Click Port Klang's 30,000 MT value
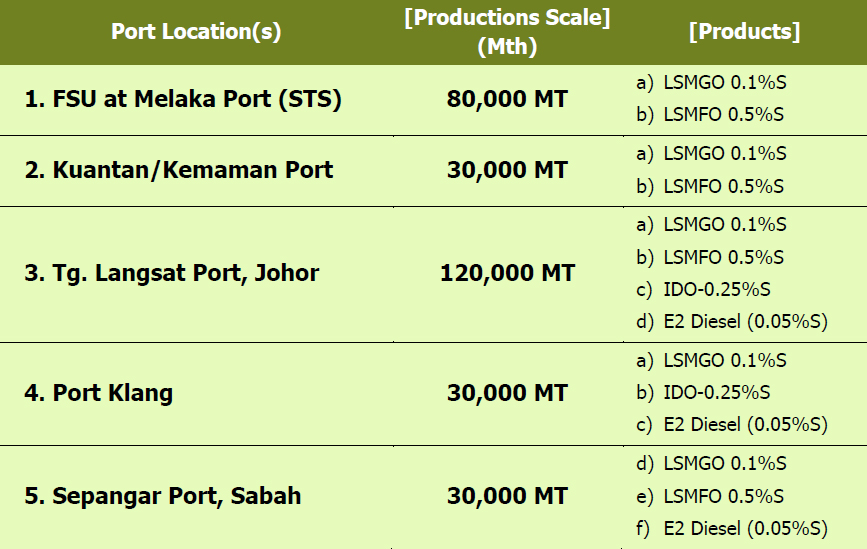Image resolution: width=867 pixels, height=549 pixels. coord(507,393)
